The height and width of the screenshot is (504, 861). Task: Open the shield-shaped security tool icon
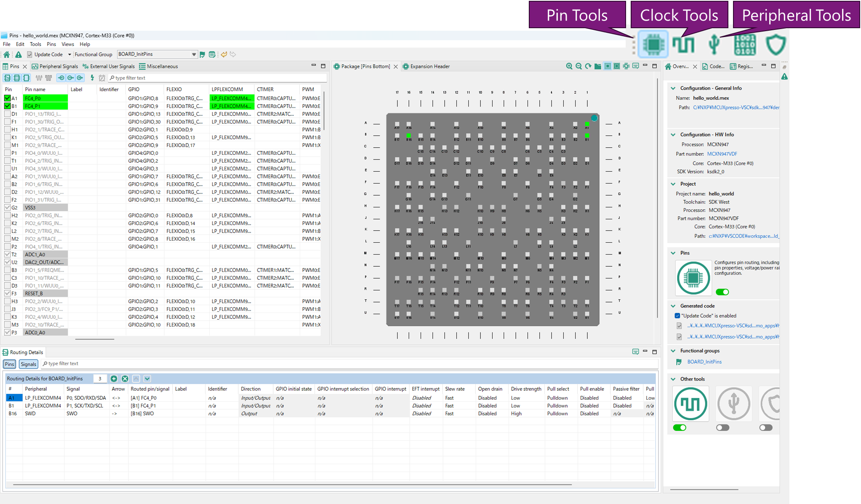pyautogui.click(x=776, y=45)
